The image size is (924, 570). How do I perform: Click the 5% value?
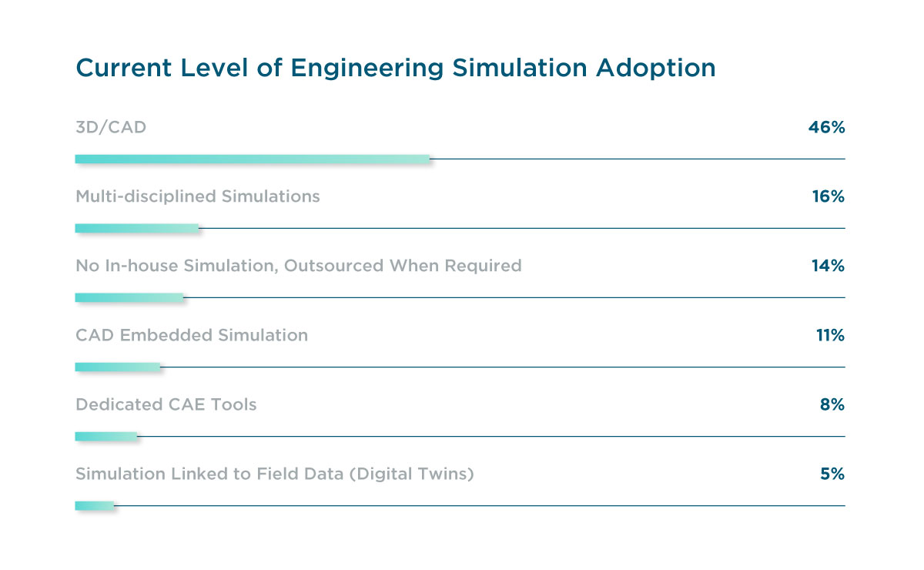(x=832, y=474)
